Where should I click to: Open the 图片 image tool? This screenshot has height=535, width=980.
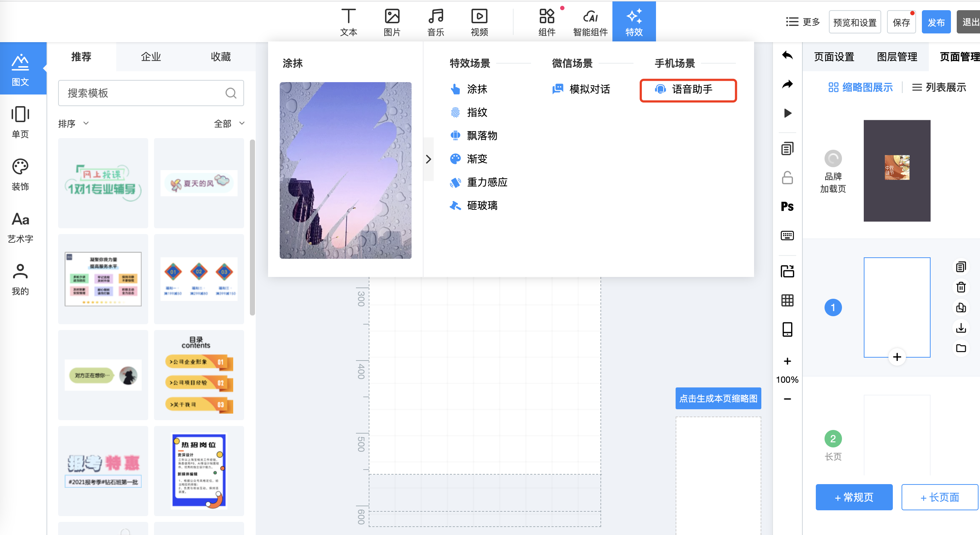tap(392, 22)
